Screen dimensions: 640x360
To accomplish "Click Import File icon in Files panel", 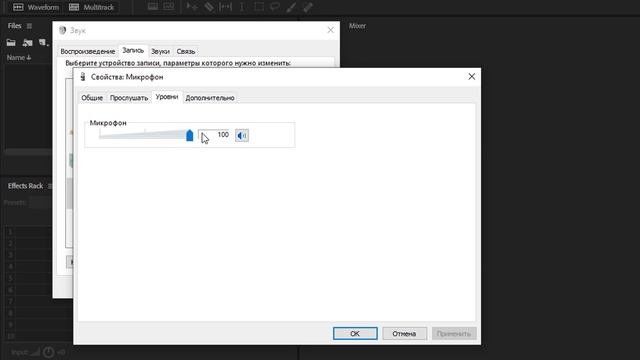I will 27,42.
